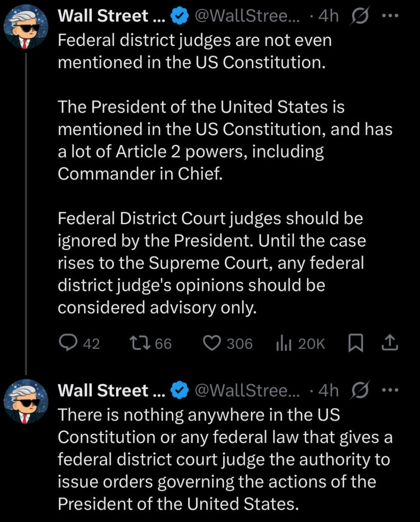View analytics showing 20K views
Image resolution: width=420 pixels, height=522 pixels.
[282, 344]
